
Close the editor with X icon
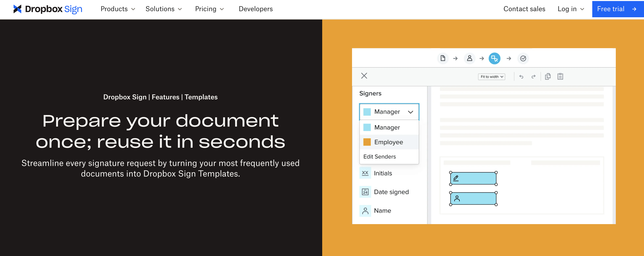(x=364, y=76)
